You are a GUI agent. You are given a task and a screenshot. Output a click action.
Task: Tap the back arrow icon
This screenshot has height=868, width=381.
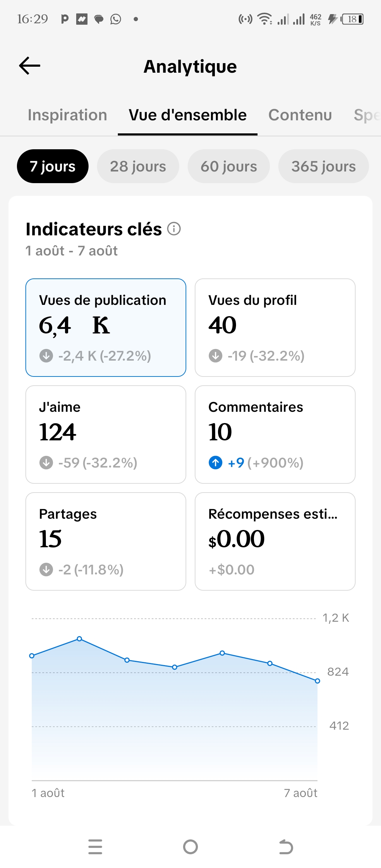pyautogui.click(x=30, y=66)
